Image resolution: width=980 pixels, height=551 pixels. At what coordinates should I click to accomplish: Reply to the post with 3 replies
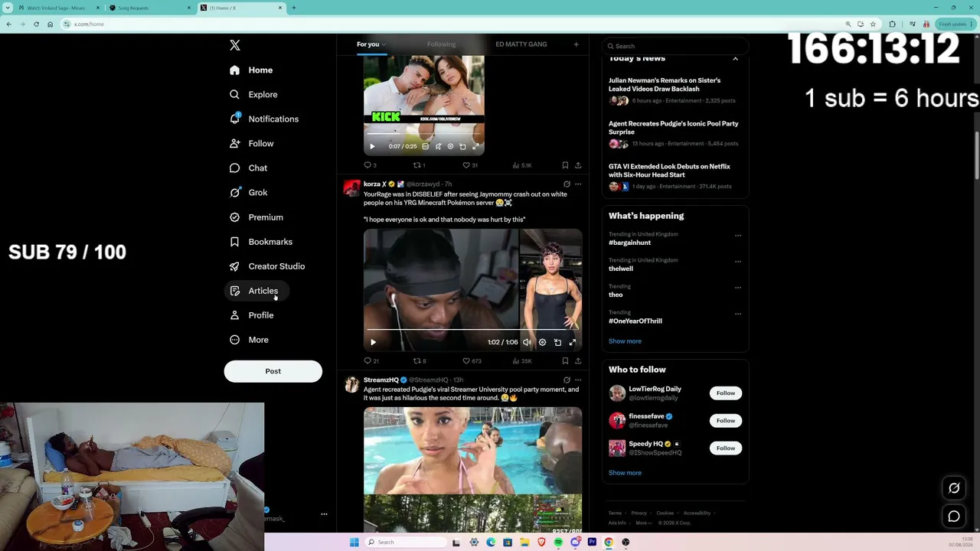370,165
